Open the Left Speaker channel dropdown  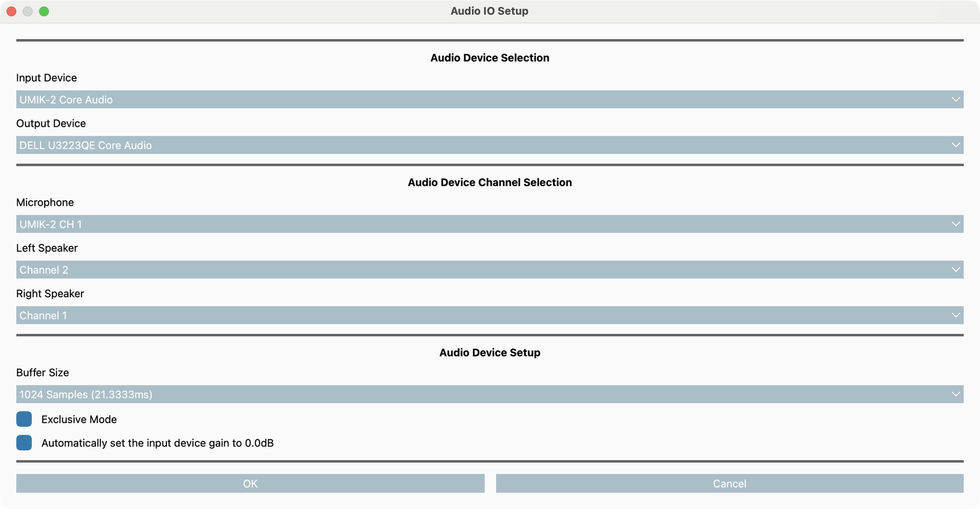(489, 270)
